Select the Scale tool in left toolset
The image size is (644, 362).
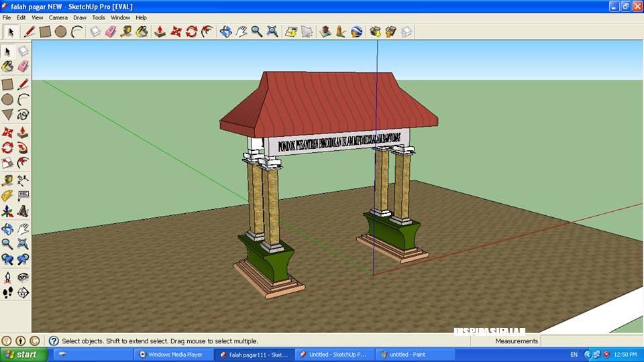7,163
